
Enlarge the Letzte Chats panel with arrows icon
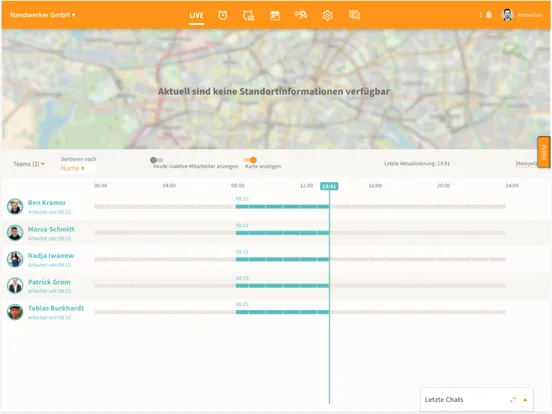click(513, 400)
